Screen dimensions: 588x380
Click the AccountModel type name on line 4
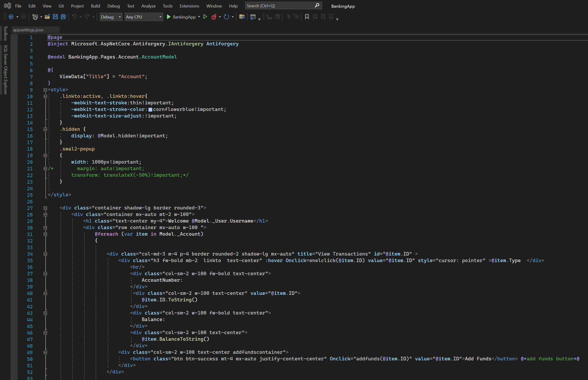click(159, 57)
